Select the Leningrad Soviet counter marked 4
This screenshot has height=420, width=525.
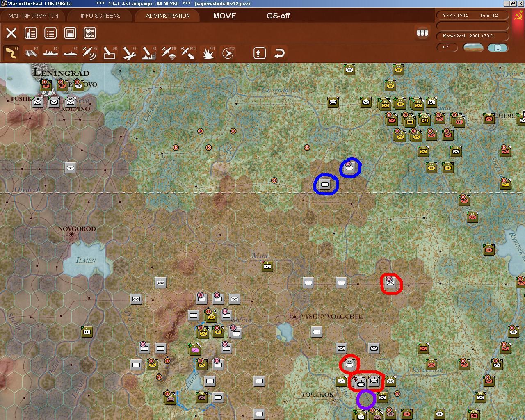pos(46,85)
